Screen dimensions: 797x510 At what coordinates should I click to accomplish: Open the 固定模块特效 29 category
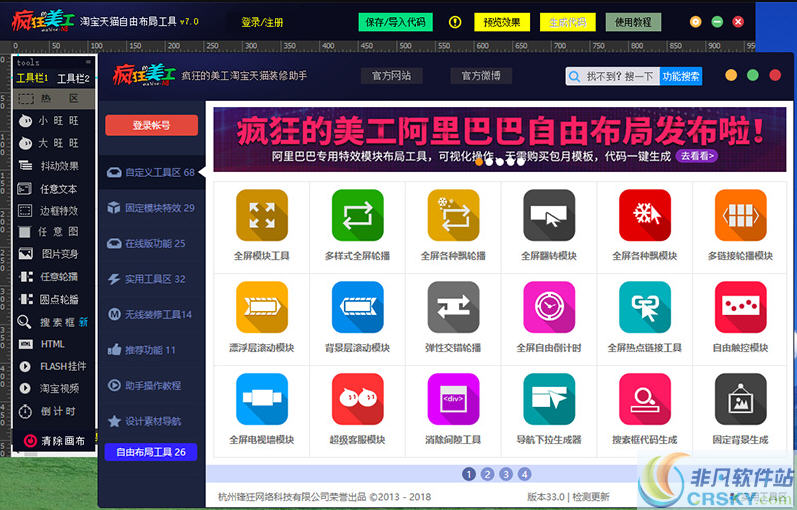(151, 208)
